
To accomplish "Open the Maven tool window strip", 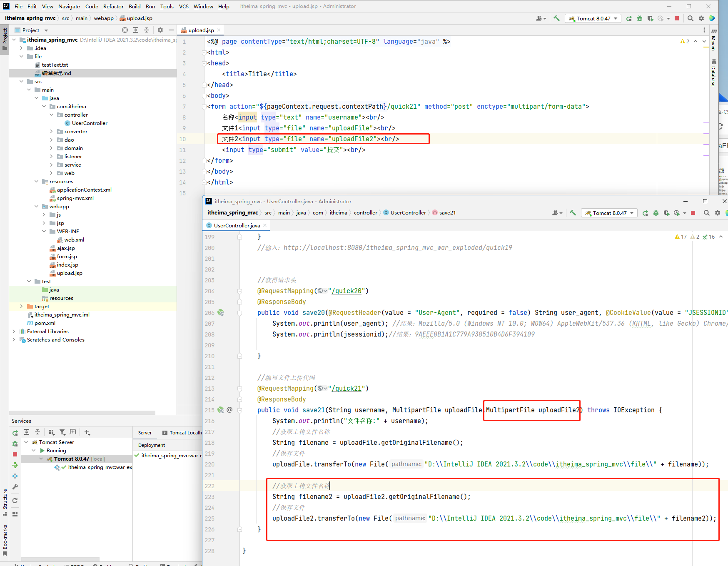I will coord(714,40).
